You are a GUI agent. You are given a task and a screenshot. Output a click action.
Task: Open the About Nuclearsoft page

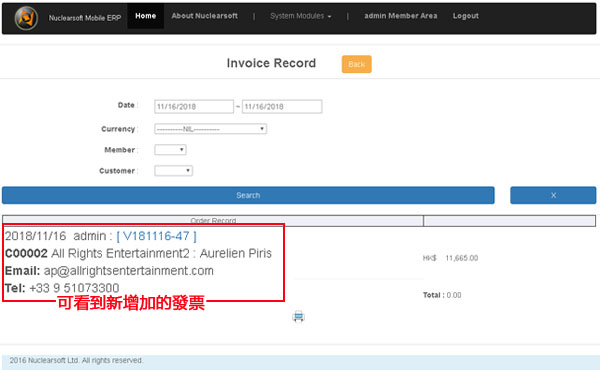pos(204,16)
